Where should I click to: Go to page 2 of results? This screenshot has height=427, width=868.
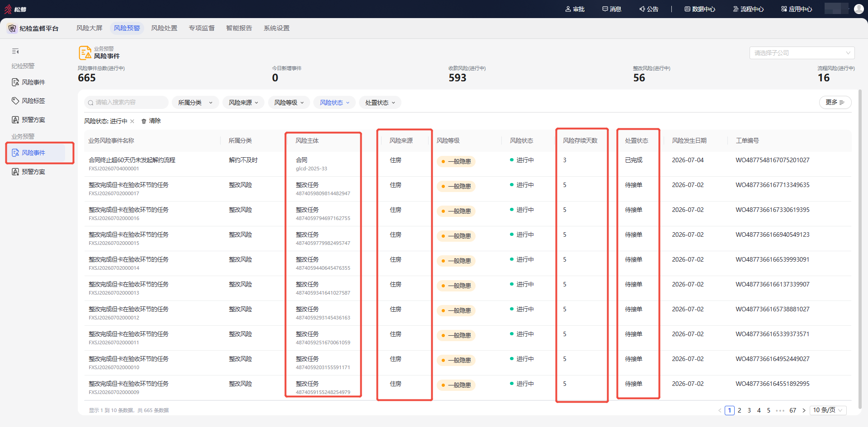[x=740, y=410]
